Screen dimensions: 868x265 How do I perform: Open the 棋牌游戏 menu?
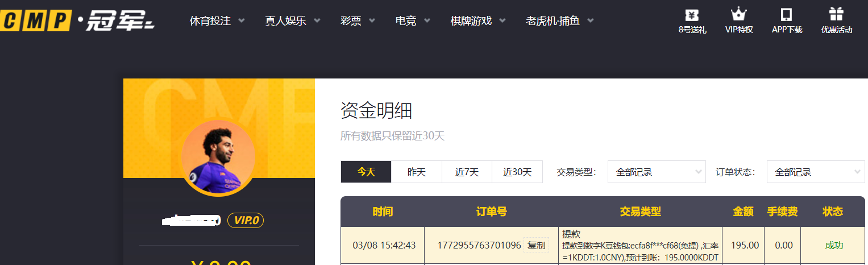[x=471, y=21]
